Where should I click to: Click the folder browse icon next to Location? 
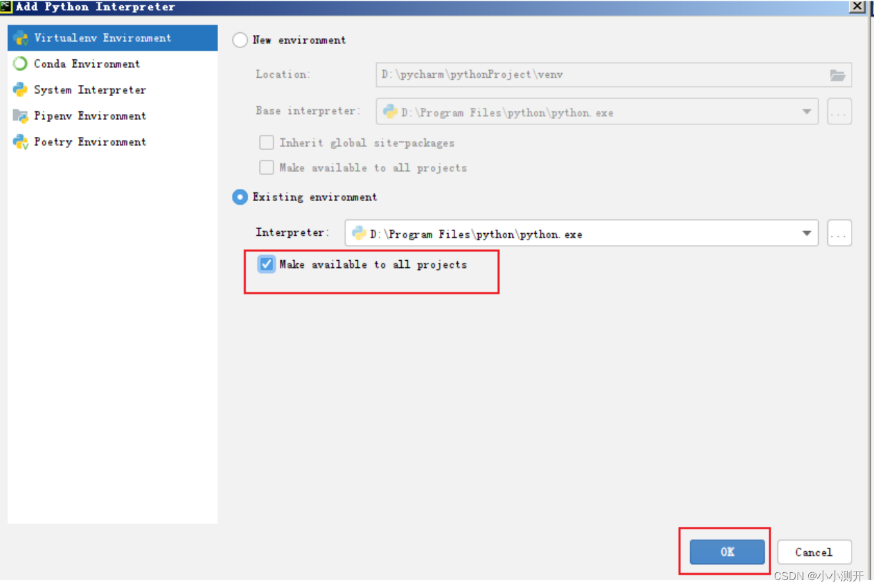point(838,75)
